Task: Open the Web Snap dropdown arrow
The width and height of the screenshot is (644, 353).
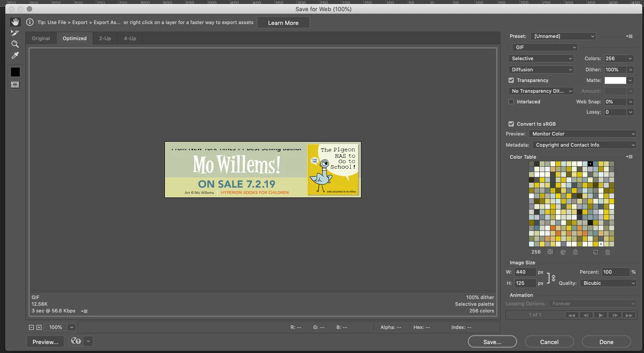Action: tap(630, 102)
